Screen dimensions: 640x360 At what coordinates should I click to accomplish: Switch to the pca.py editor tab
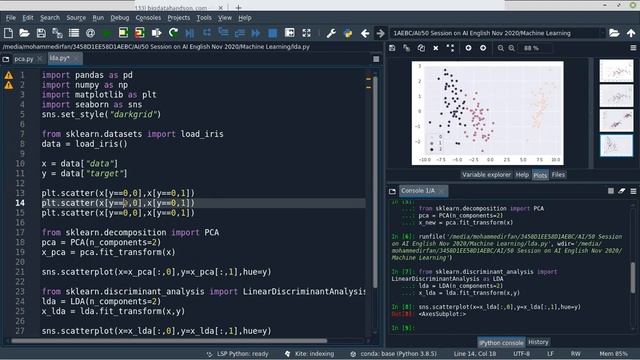[24, 59]
